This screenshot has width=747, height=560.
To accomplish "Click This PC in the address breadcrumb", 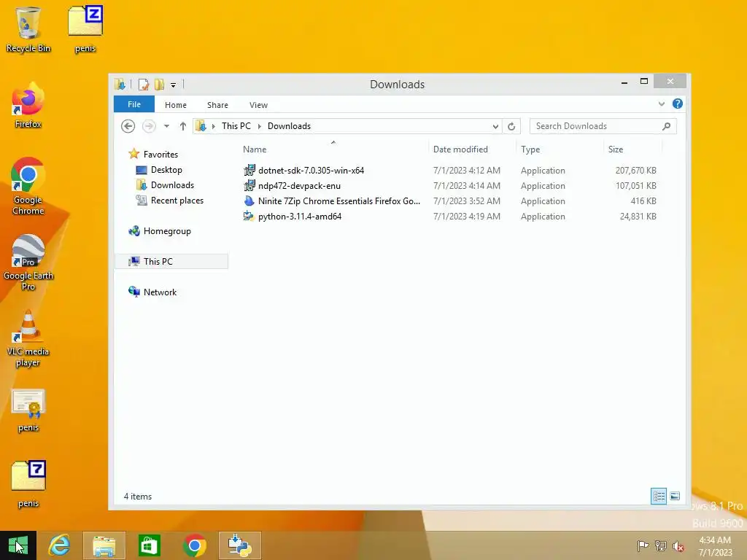I will 236,126.
